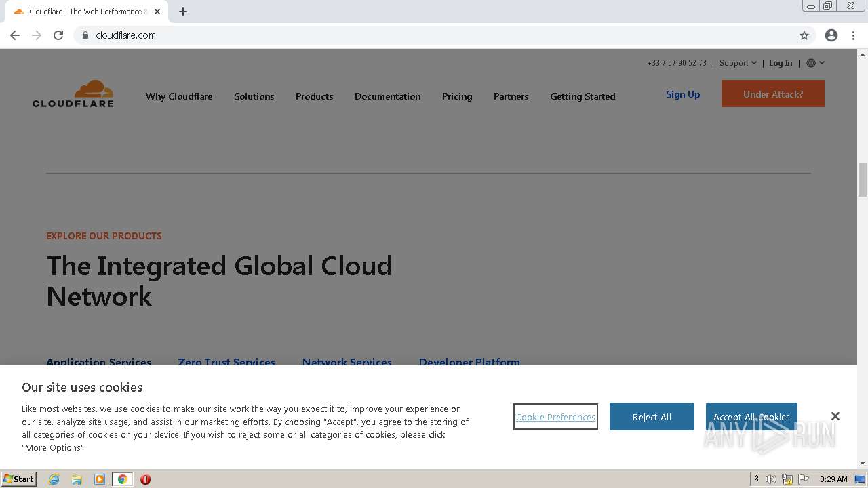The image size is (868, 488).
Task: Click the Log In link
Action: [x=781, y=63]
